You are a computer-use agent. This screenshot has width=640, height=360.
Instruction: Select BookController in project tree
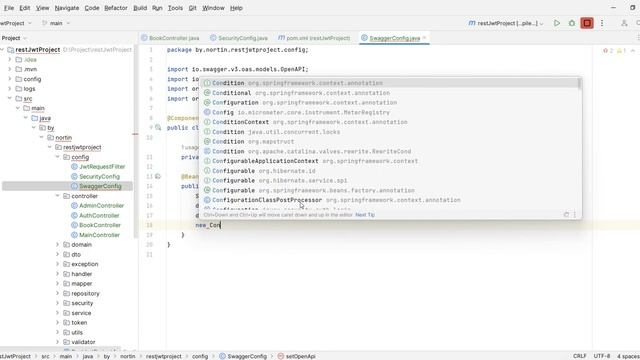100,225
